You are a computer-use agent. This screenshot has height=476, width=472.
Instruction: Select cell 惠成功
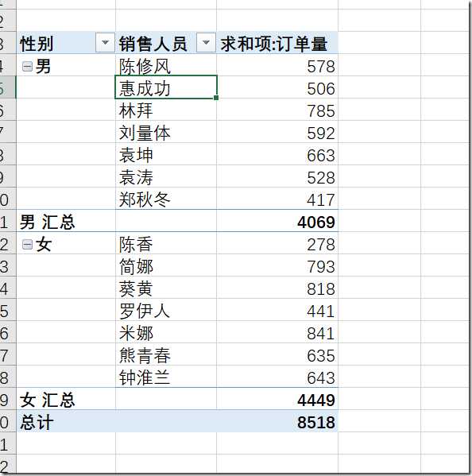166,87
